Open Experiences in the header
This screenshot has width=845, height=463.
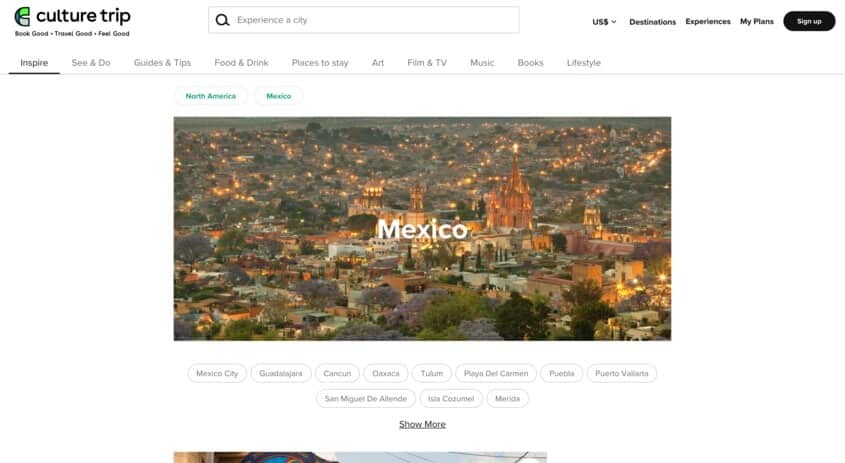(x=708, y=22)
